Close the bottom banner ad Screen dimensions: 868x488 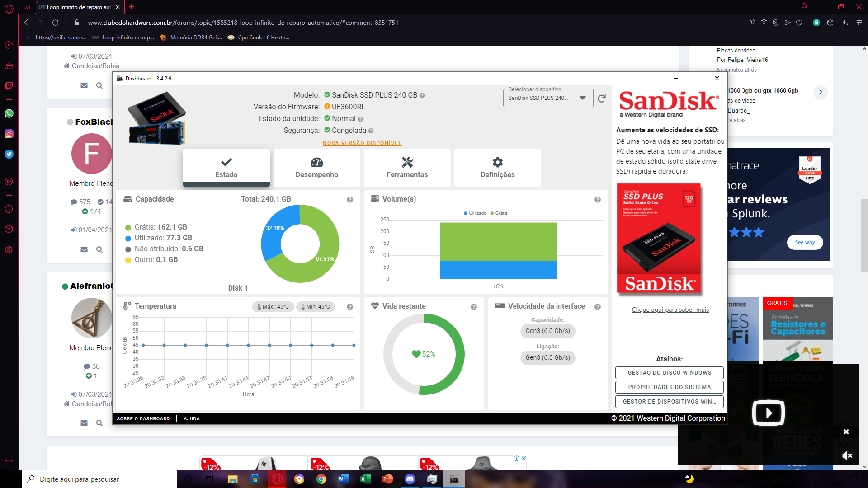[x=524, y=459]
